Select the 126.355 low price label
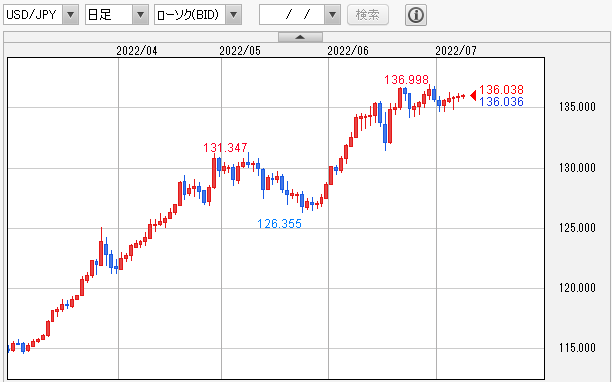612x382 pixels. point(279,224)
